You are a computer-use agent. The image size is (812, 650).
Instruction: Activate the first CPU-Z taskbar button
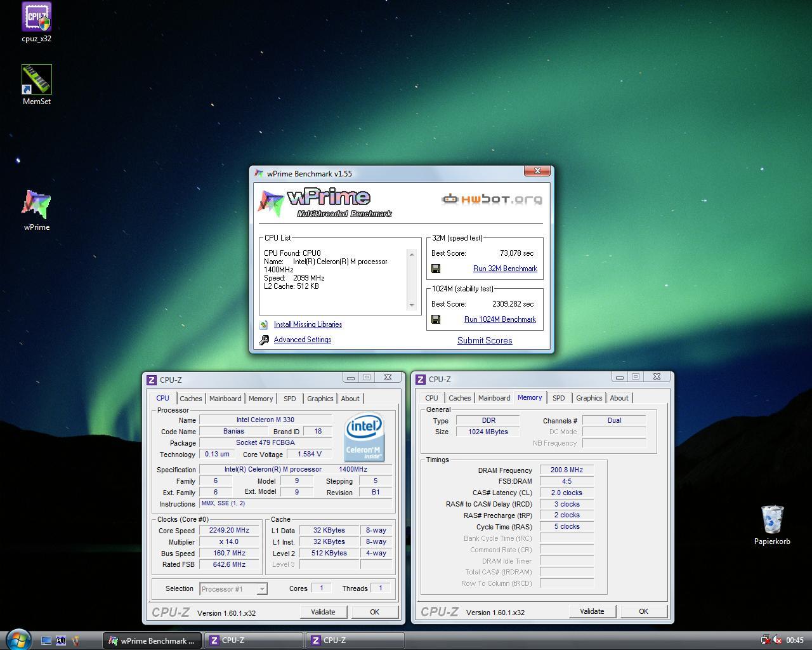click(x=254, y=640)
